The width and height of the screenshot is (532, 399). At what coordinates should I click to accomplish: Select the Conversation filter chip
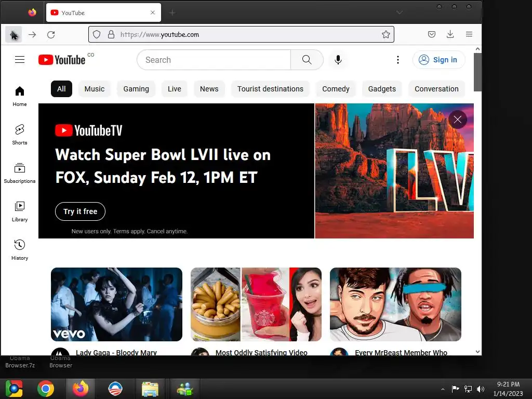pyautogui.click(x=436, y=89)
